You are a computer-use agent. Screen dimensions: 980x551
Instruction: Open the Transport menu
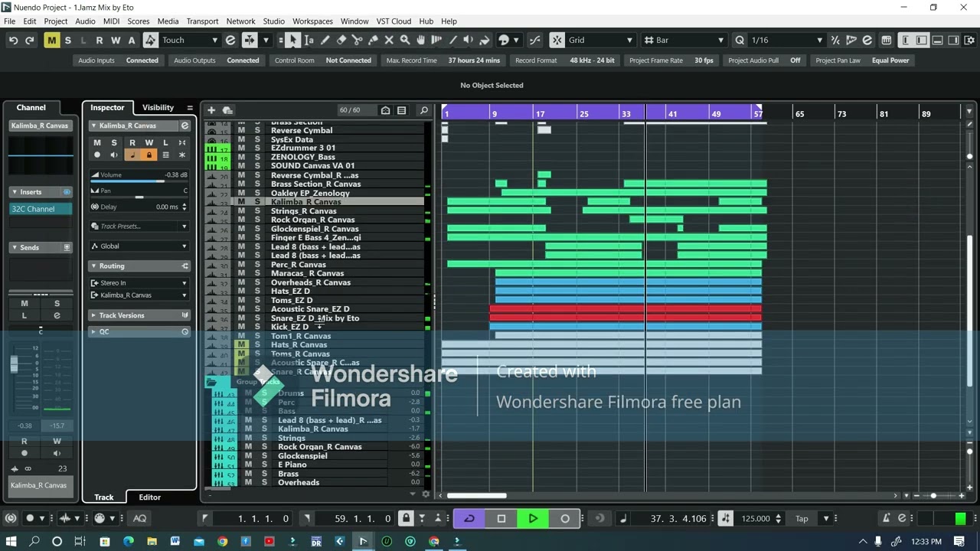coord(202,21)
